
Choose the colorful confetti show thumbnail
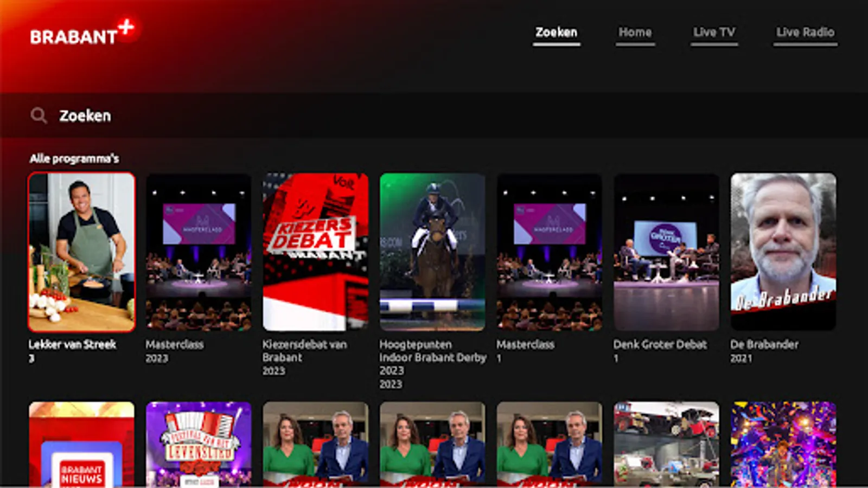tap(783, 444)
